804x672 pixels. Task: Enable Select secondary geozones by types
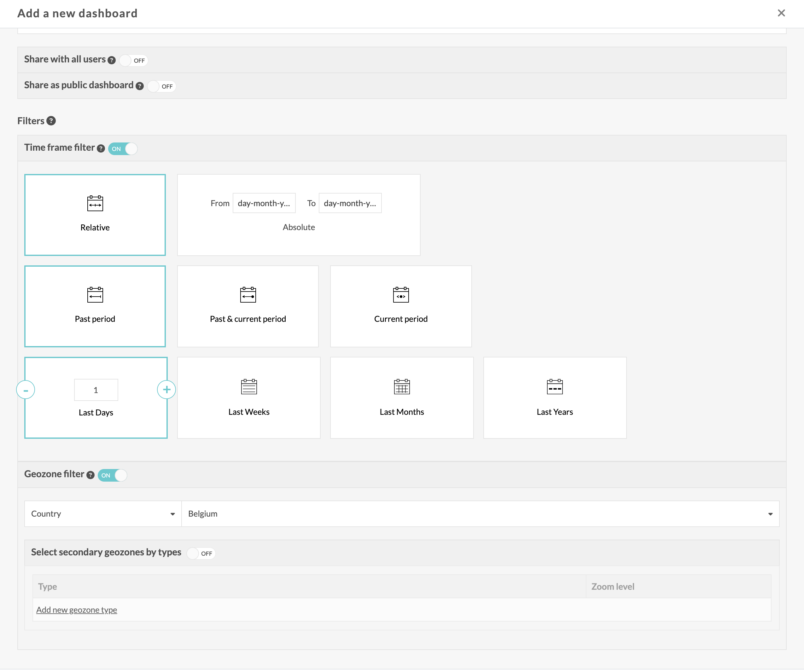point(201,553)
